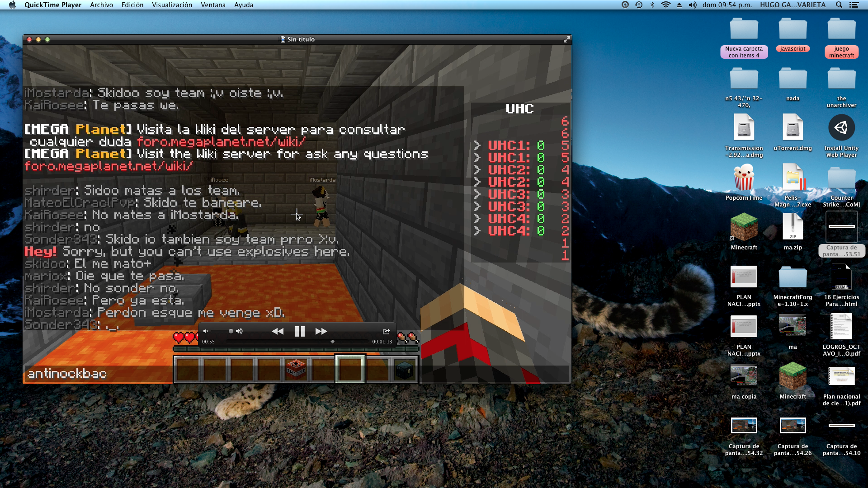
Task: Click the 00:01:13 remaining time label
Action: point(382,342)
